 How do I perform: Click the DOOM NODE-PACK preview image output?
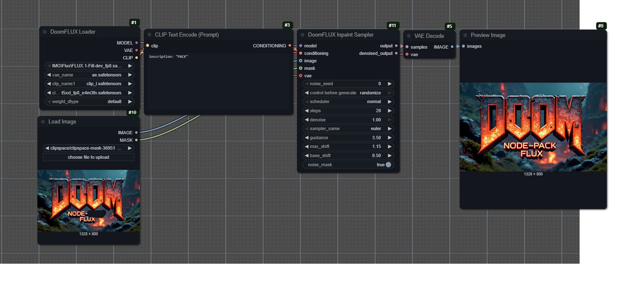tap(533, 127)
